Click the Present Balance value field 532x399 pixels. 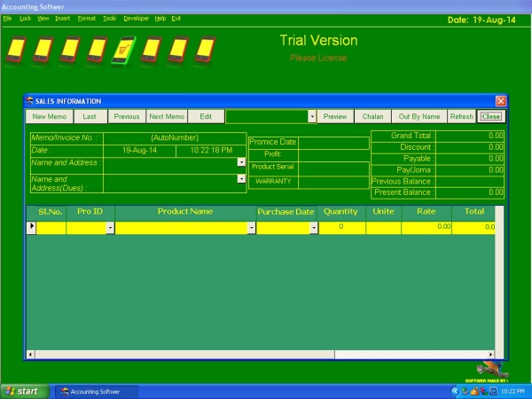click(x=470, y=192)
